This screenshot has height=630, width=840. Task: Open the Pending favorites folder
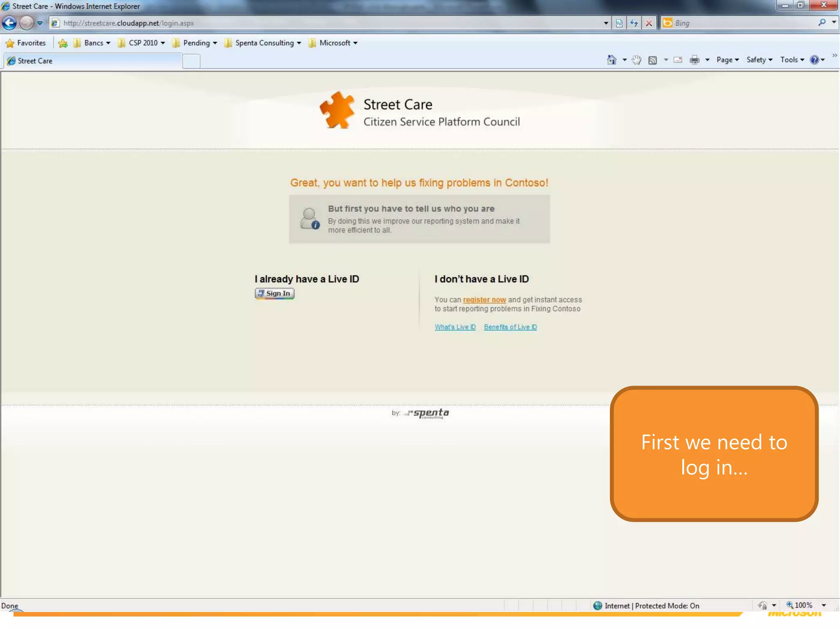pos(195,43)
